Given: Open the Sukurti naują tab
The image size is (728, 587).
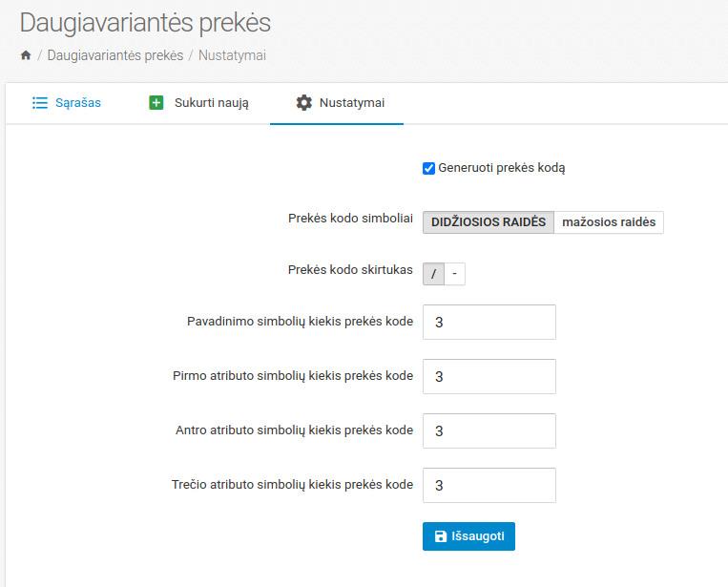Looking at the screenshot, I should click(x=211, y=102).
